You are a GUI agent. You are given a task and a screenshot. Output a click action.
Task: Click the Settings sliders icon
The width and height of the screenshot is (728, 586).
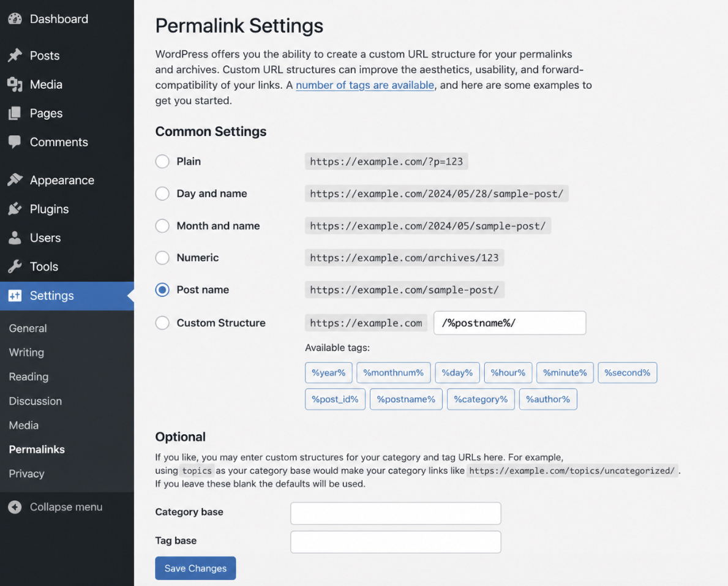pos(15,296)
